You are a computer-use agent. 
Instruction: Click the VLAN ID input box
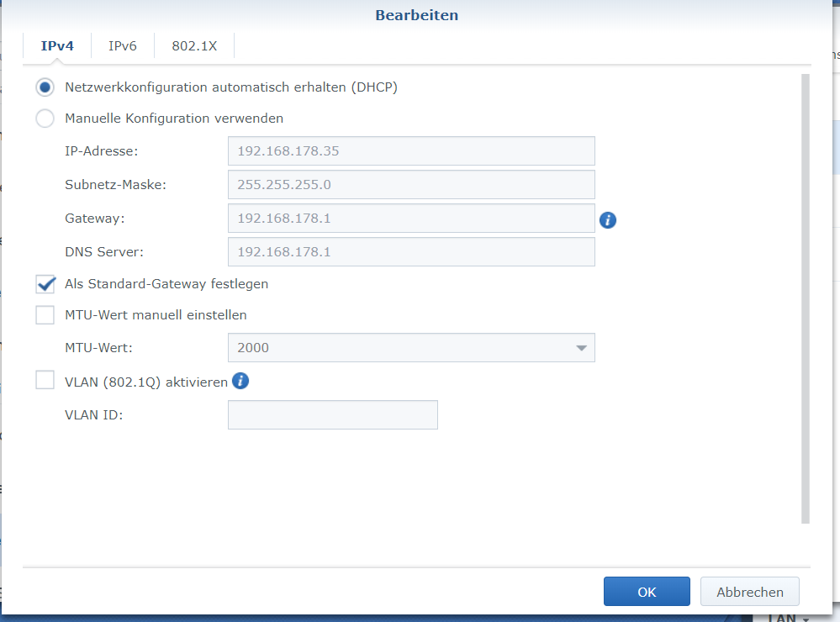[333, 414]
